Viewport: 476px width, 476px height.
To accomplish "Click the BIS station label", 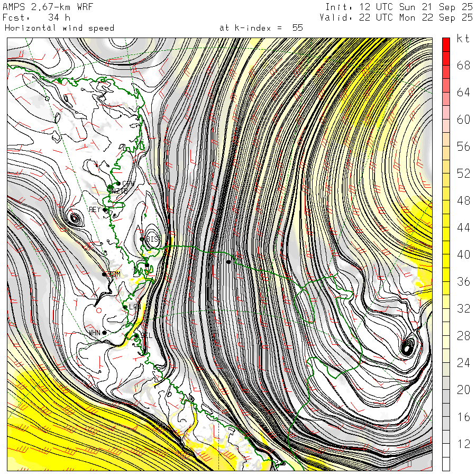I will (152, 239).
